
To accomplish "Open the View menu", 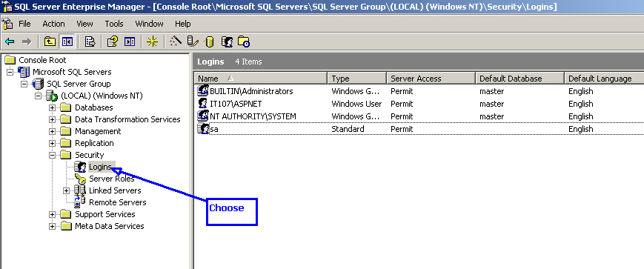I will tap(84, 24).
